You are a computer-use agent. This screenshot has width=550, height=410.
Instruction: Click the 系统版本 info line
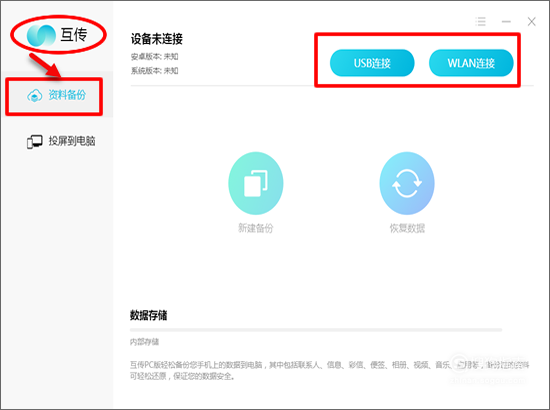[x=155, y=71]
